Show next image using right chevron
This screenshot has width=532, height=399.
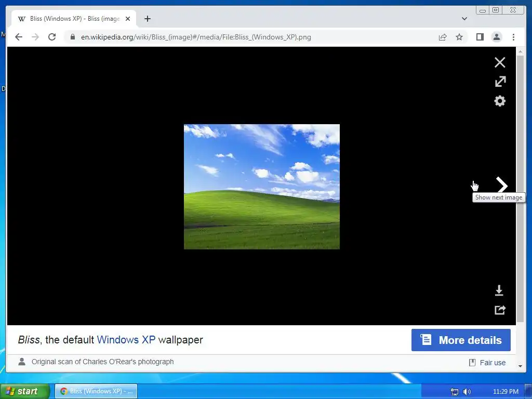tap(502, 185)
